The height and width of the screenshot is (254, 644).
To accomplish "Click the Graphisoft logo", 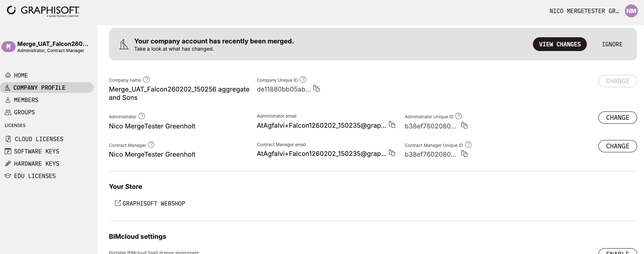I will click(x=43, y=11).
